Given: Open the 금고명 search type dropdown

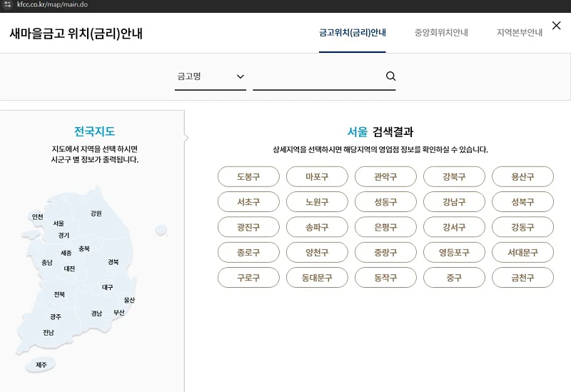Looking at the screenshot, I should coord(211,76).
